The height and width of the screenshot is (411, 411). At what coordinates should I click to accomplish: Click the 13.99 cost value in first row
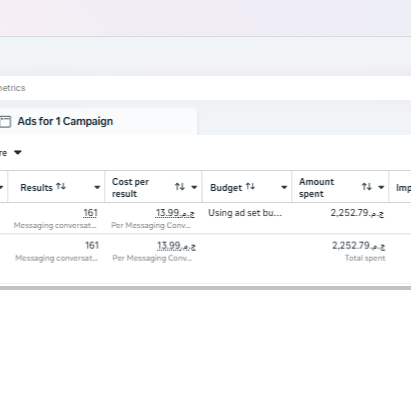pos(175,213)
